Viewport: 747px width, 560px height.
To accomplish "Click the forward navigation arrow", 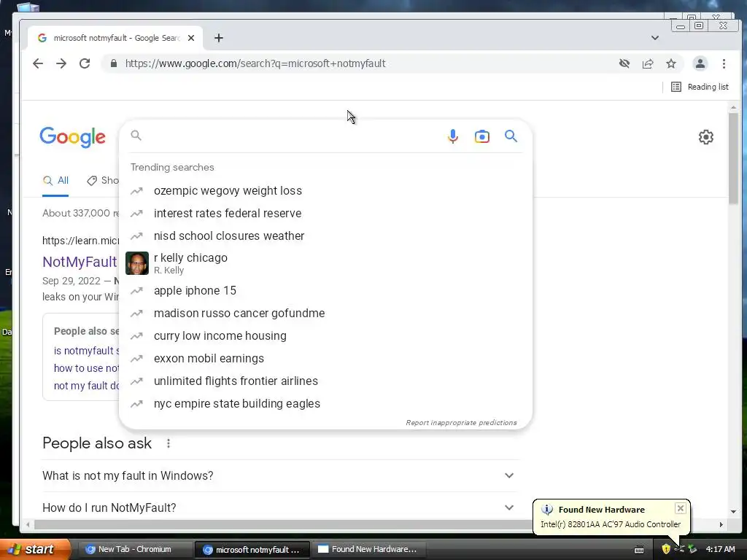I will click(x=61, y=63).
